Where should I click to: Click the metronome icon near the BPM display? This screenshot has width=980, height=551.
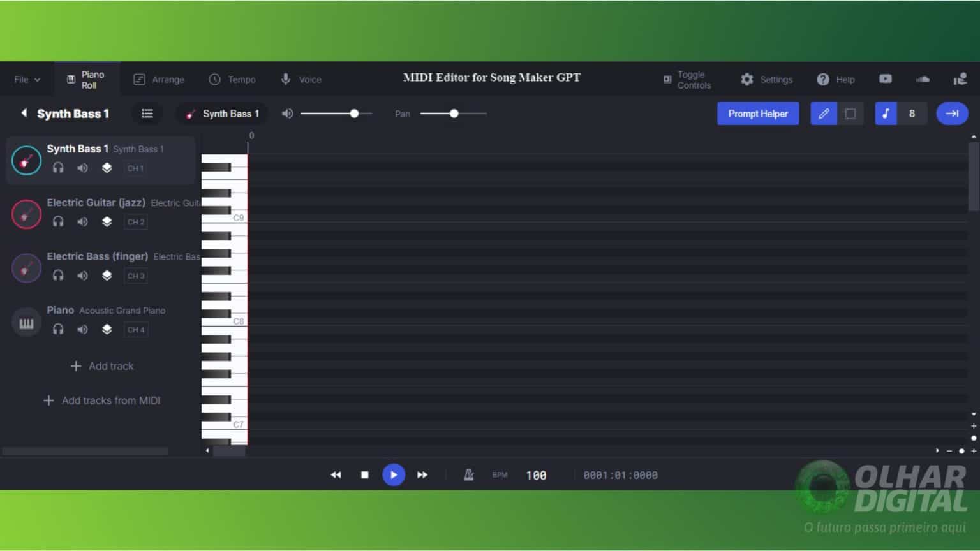coord(469,474)
